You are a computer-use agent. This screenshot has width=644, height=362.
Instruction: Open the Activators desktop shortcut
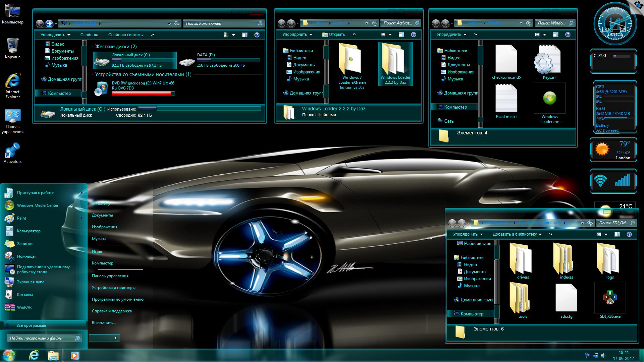click(13, 153)
